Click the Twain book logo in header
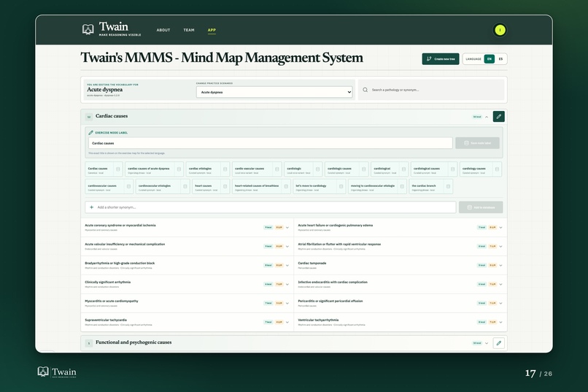The width and height of the screenshot is (588, 392). click(88, 29)
